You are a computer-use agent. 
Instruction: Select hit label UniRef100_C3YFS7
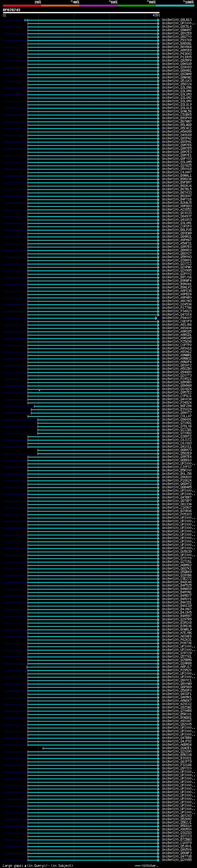pos(177,467)
